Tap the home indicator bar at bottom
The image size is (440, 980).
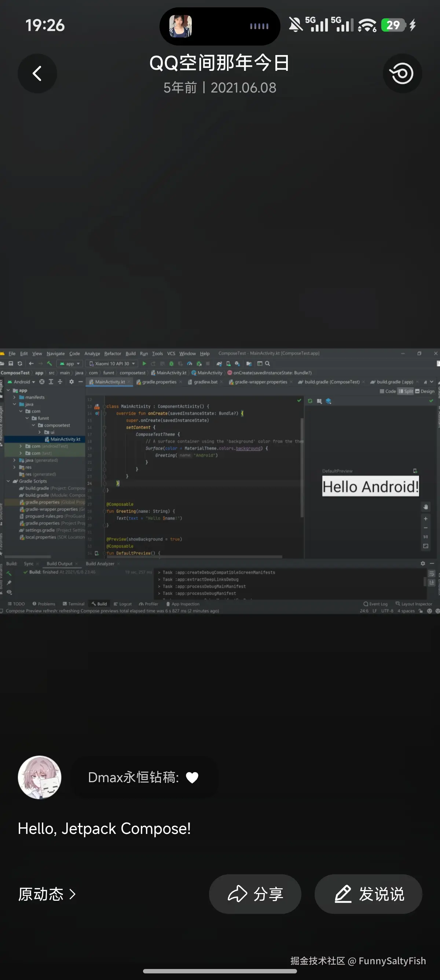[220, 971]
